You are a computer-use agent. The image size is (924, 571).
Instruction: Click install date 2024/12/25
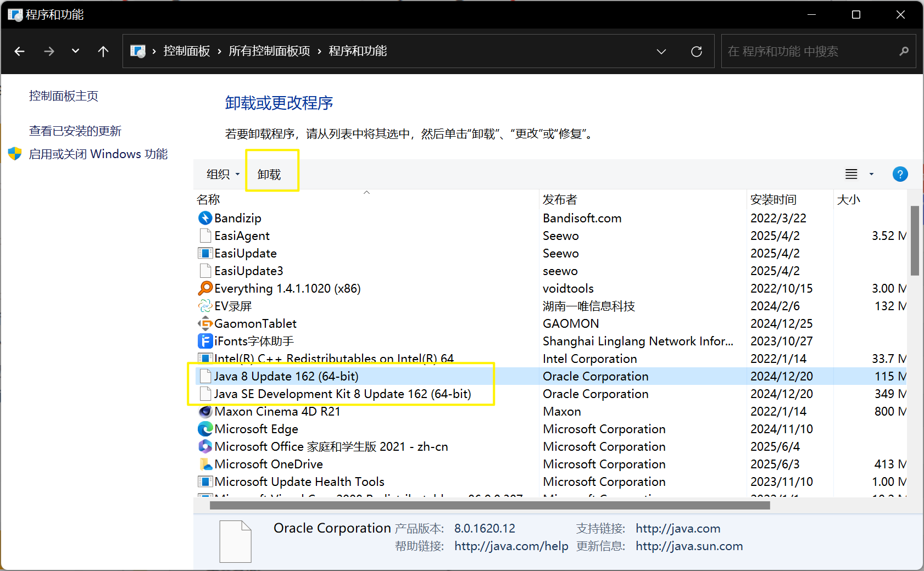(782, 323)
